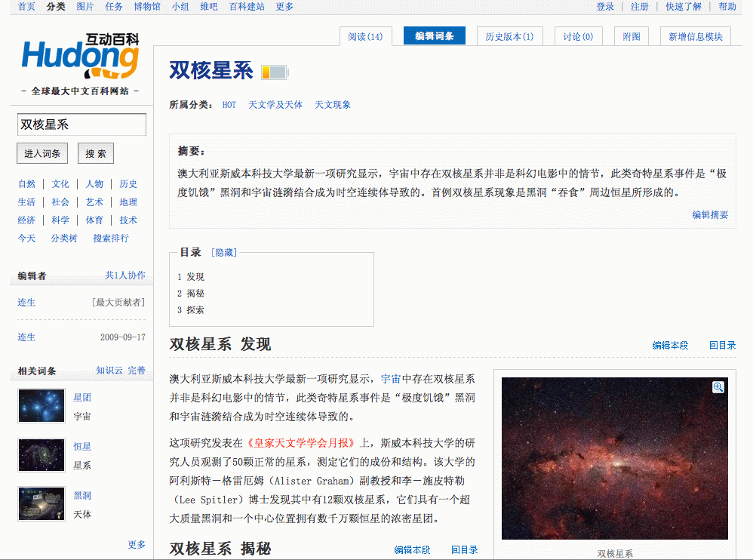Click 编辑摘要 link in the summary box
Image resolution: width=753 pixels, height=560 pixels.
(710, 215)
